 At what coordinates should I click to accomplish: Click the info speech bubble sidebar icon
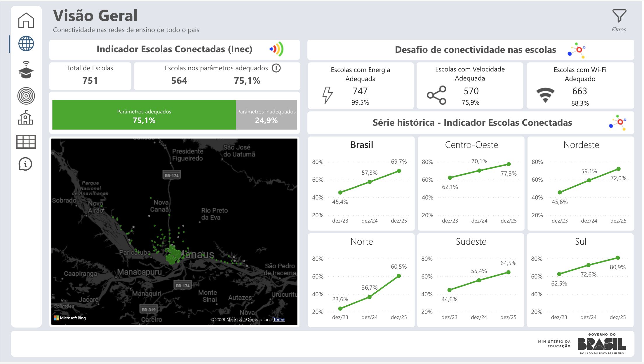click(25, 164)
